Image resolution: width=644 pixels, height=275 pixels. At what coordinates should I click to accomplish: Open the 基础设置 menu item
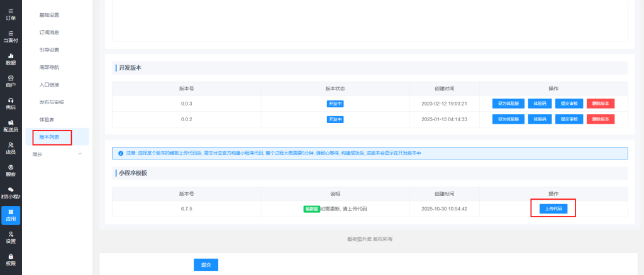(x=49, y=14)
